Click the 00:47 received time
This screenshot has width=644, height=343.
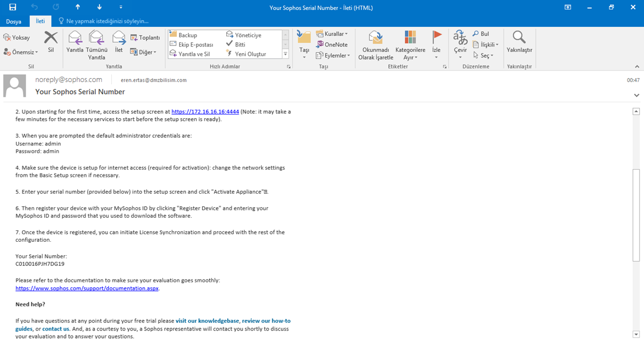tap(633, 80)
